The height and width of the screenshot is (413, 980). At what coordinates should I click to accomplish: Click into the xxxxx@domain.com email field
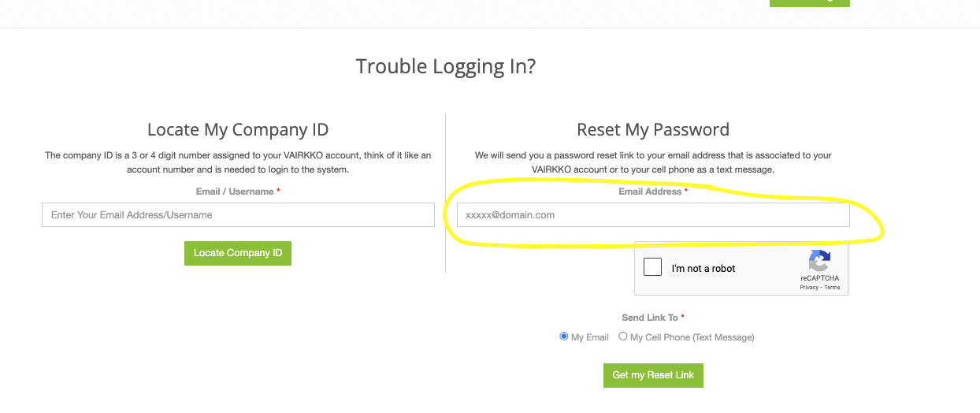click(653, 214)
